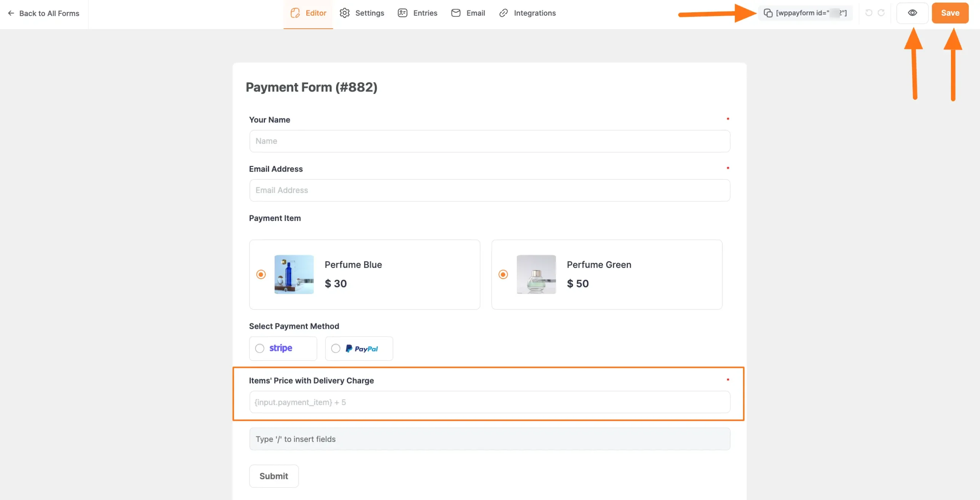
Task: Click the Settings gear icon
Action: click(x=345, y=13)
